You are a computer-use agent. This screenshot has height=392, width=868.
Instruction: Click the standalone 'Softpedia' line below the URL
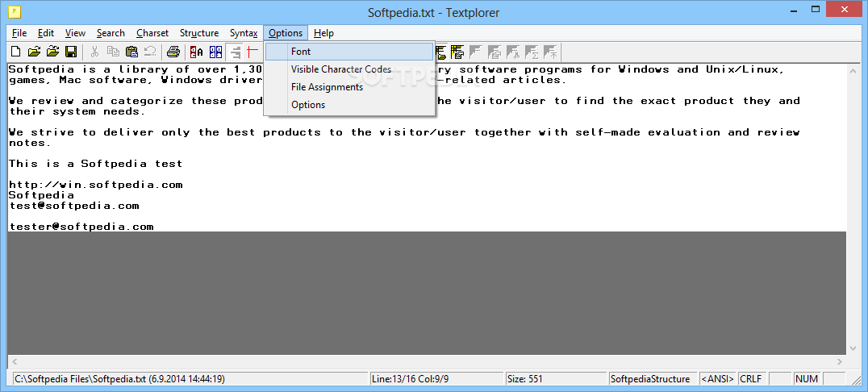pyautogui.click(x=41, y=195)
